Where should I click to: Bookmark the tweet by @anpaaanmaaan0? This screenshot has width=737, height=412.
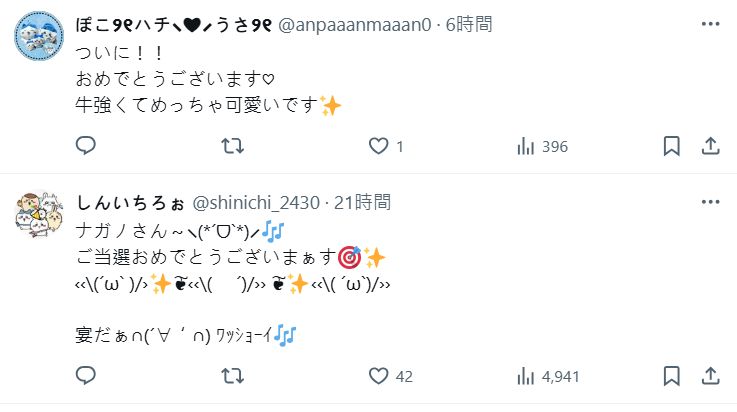(672, 146)
